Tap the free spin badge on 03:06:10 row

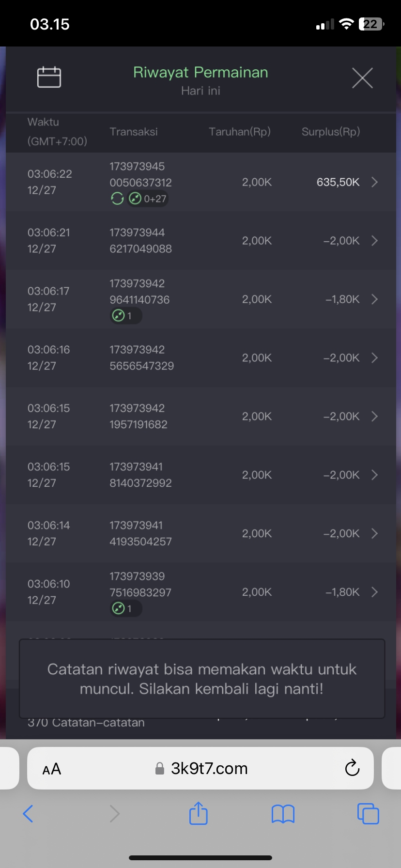(x=125, y=608)
